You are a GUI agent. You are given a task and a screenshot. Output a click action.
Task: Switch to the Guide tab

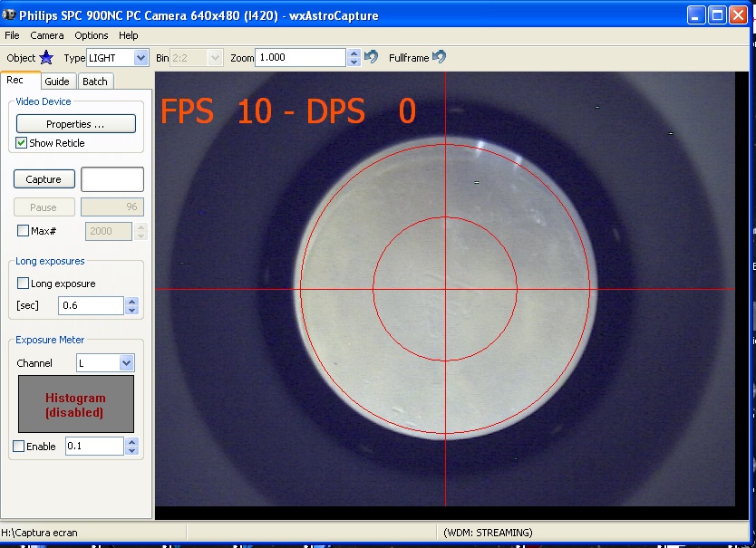pos(57,82)
